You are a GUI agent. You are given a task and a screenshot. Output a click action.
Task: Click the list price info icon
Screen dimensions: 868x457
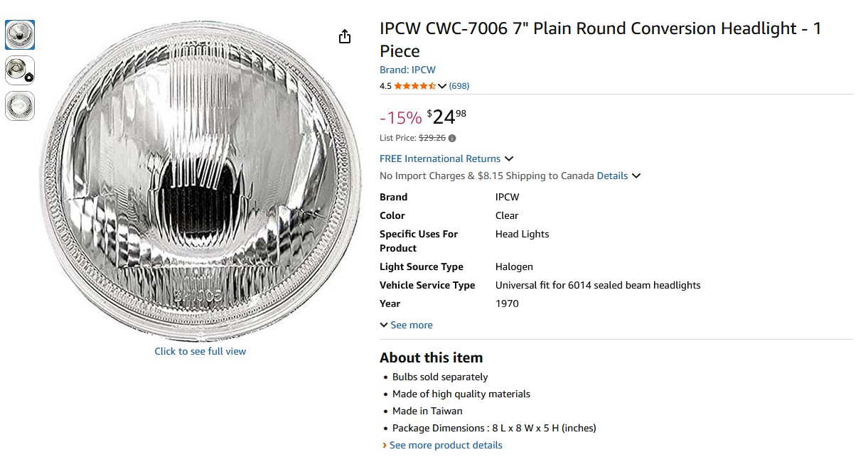pyautogui.click(x=452, y=139)
